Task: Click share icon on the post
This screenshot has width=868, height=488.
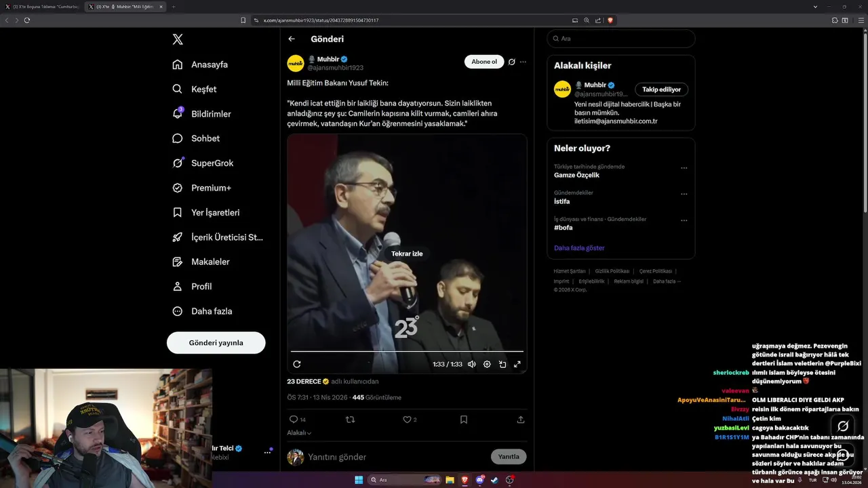Action: point(521,420)
